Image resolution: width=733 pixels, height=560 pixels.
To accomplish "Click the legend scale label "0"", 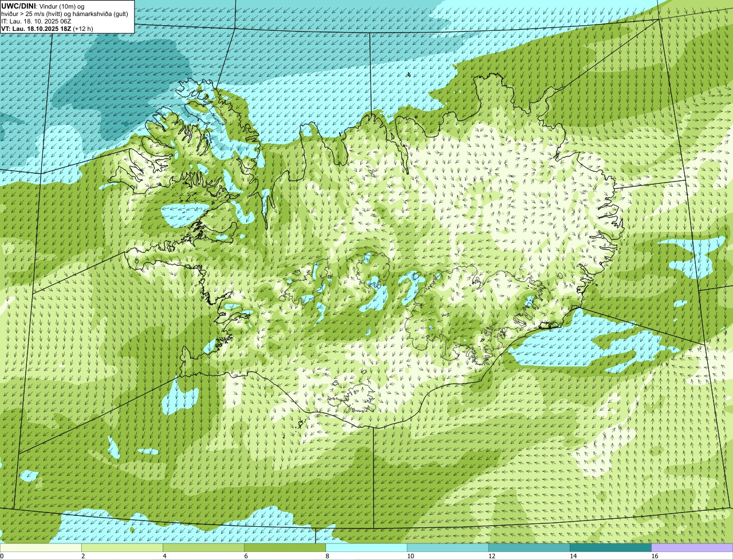I will 2,556.
